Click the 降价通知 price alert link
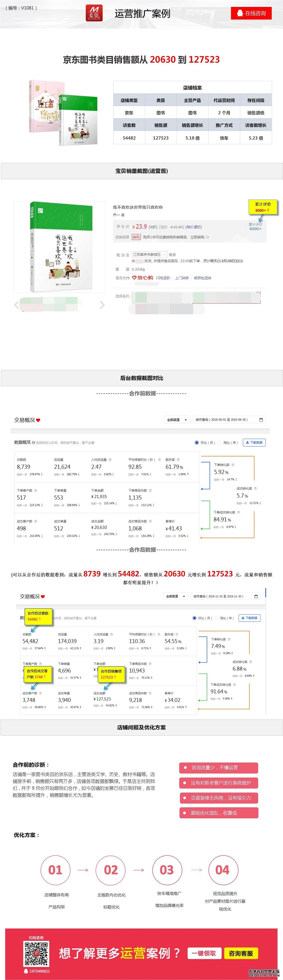 point(194,227)
